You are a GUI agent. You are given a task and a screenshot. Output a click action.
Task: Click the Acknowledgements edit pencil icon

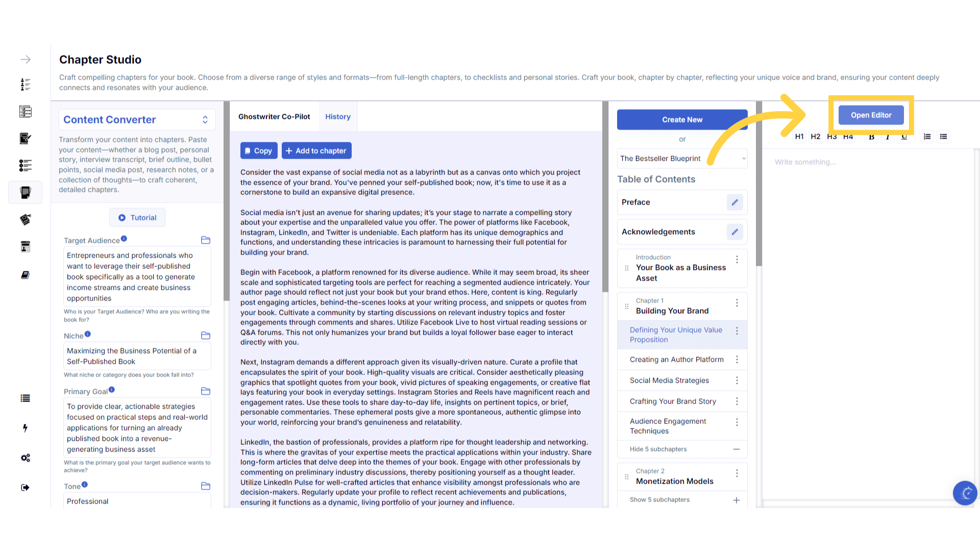click(734, 232)
